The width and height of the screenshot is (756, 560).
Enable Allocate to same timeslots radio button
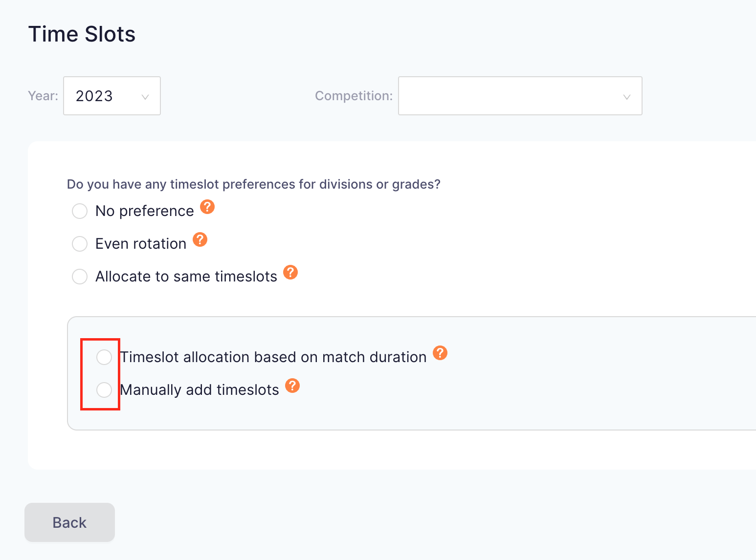pyautogui.click(x=80, y=277)
